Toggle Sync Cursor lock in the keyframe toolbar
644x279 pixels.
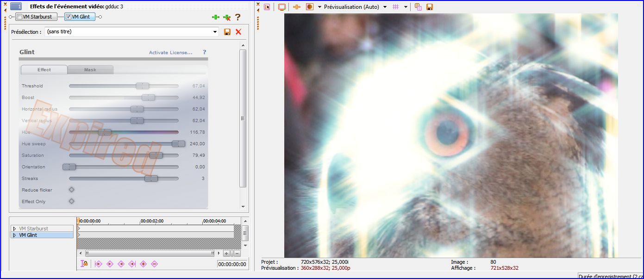point(84,264)
